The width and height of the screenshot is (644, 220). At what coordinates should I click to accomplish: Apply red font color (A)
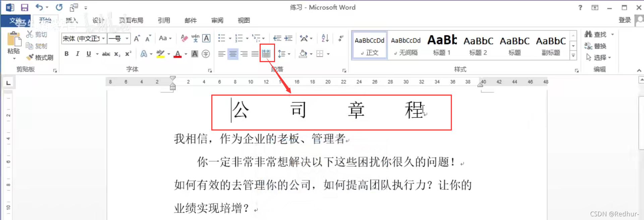point(178,54)
